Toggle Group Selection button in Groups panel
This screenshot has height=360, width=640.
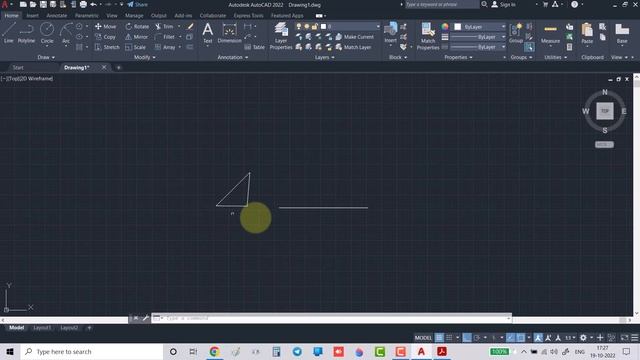(x=529, y=47)
